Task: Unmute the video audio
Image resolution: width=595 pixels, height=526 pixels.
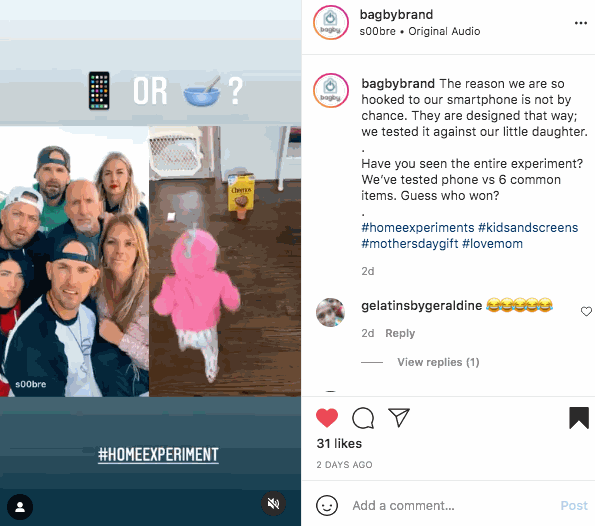Action: (273, 504)
